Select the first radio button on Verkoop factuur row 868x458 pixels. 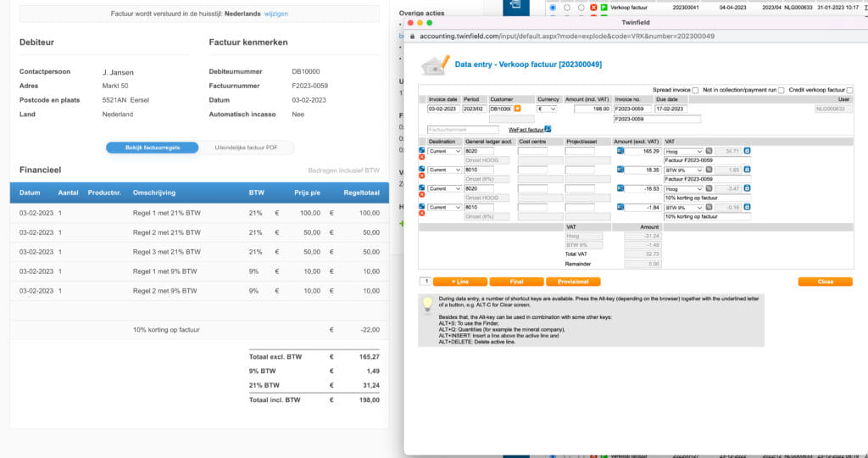click(x=554, y=7)
